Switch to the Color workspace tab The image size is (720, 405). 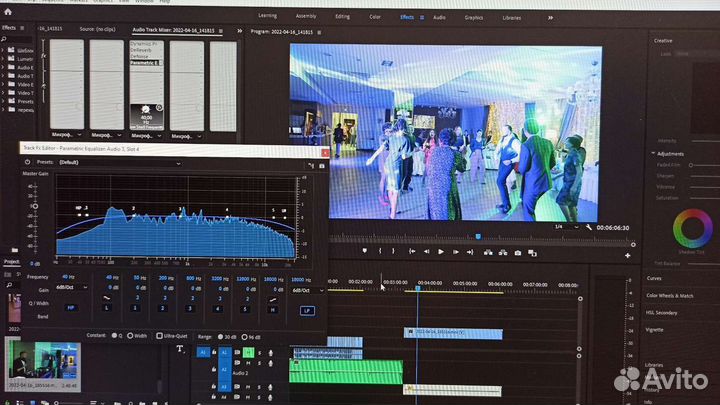click(374, 17)
